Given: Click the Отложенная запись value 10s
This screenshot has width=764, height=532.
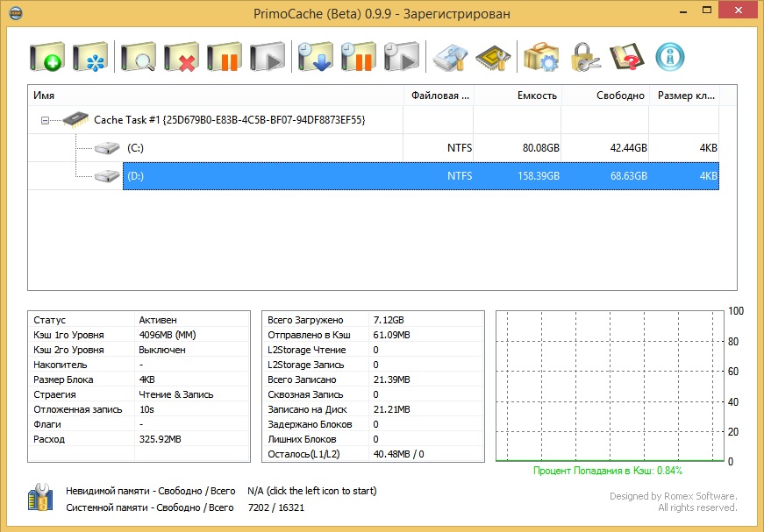Looking at the screenshot, I should click(x=146, y=409).
